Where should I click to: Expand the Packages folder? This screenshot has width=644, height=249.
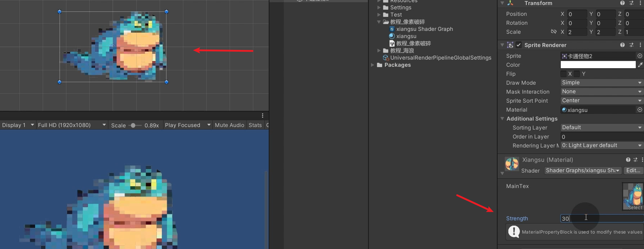[x=373, y=65]
